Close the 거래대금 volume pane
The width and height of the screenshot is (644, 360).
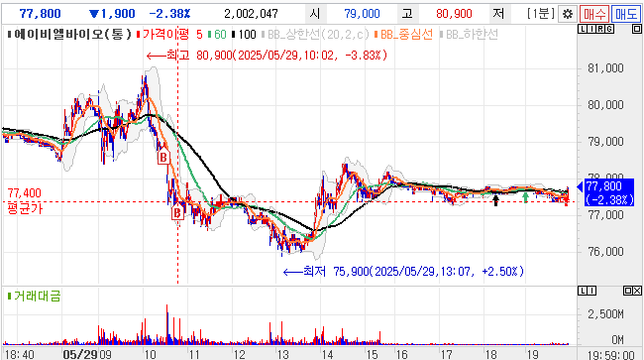[x=637, y=291]
